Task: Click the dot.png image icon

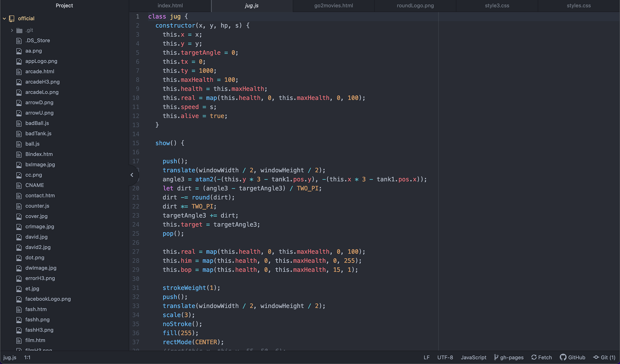Action: (x=19, y=258)
